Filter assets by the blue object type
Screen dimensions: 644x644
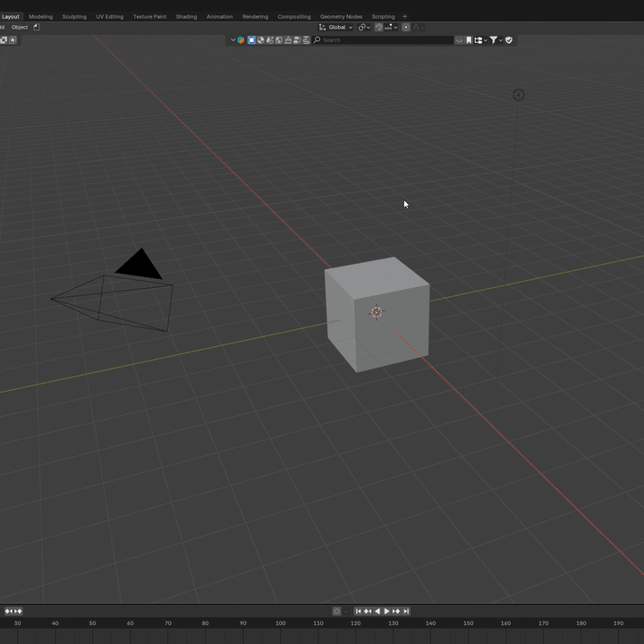pyautogui.click(x=251, y=40)
